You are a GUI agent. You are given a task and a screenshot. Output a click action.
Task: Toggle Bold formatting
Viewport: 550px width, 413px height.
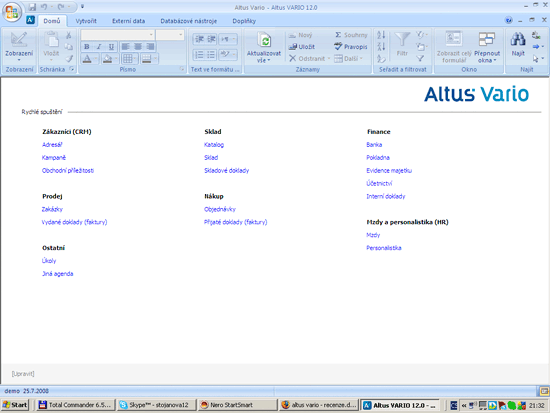(x=87, y=47)
